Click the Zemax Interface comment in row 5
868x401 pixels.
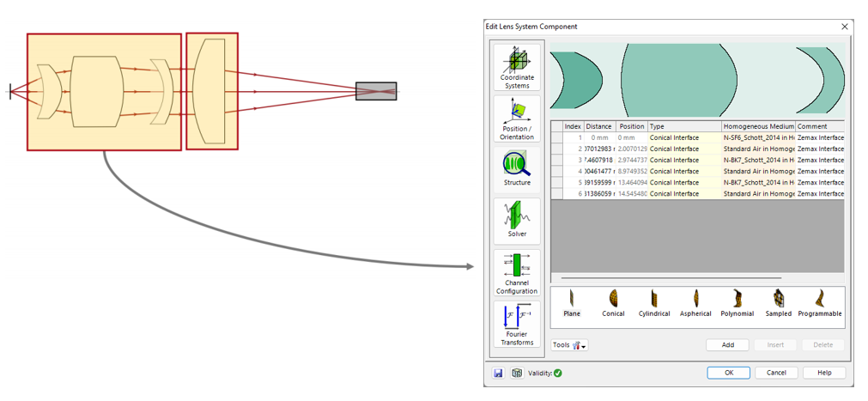(820, 182)
